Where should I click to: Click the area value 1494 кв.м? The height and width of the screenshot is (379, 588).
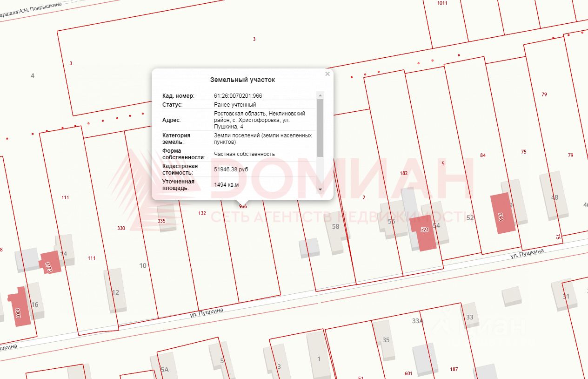point(226,185)
